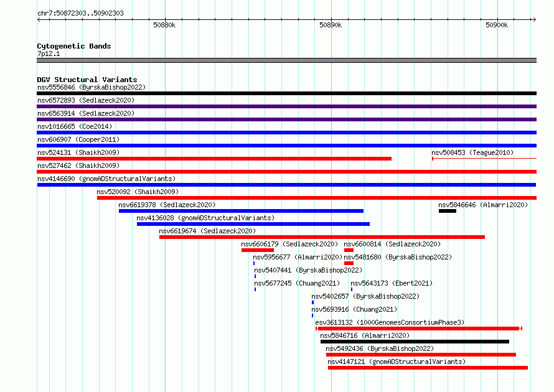
Task: Open nsv5643173 (Ebert2021) label
Action: (x=392, y=283)
